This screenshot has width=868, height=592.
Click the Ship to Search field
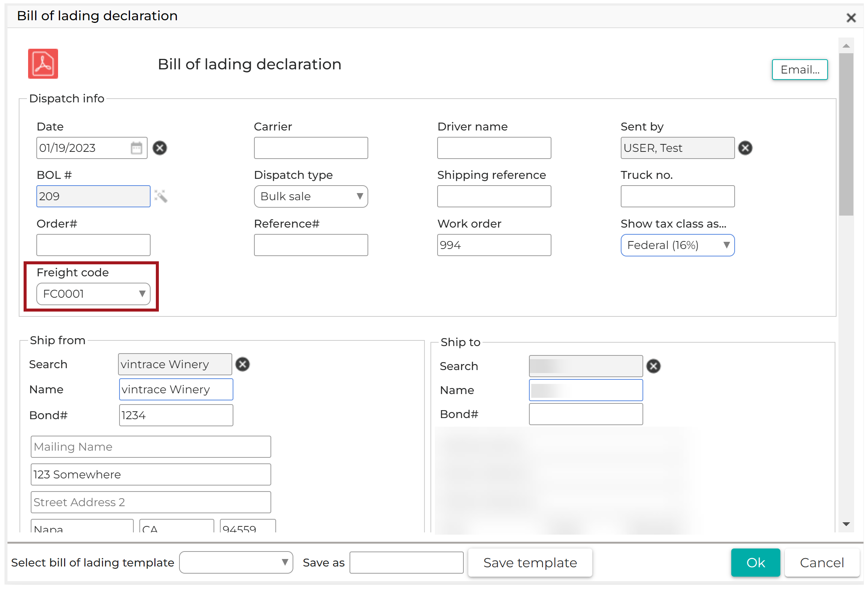tap(586, 366)
